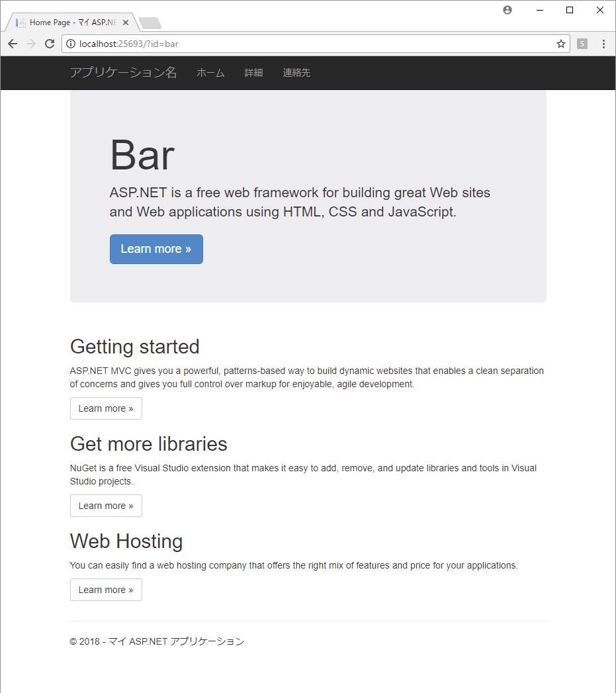Viewport: 616px width, 693px height.
Task: Click Learn more under Getting started
Action: coord(106,408)
